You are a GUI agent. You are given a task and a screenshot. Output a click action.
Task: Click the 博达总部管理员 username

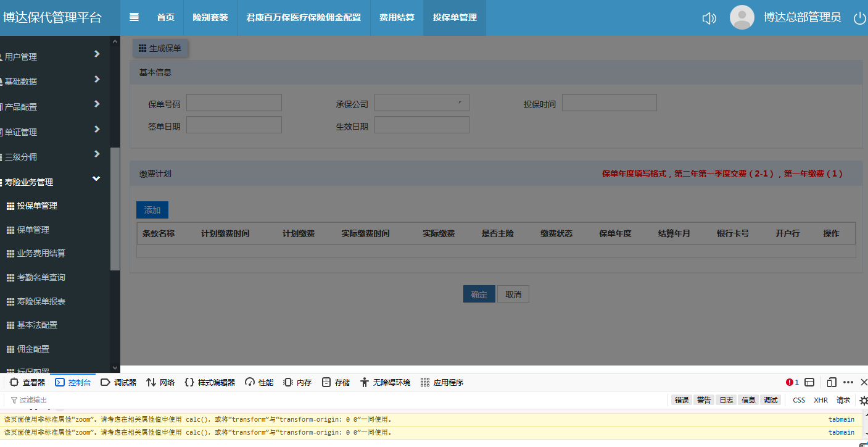coord(803,17)
